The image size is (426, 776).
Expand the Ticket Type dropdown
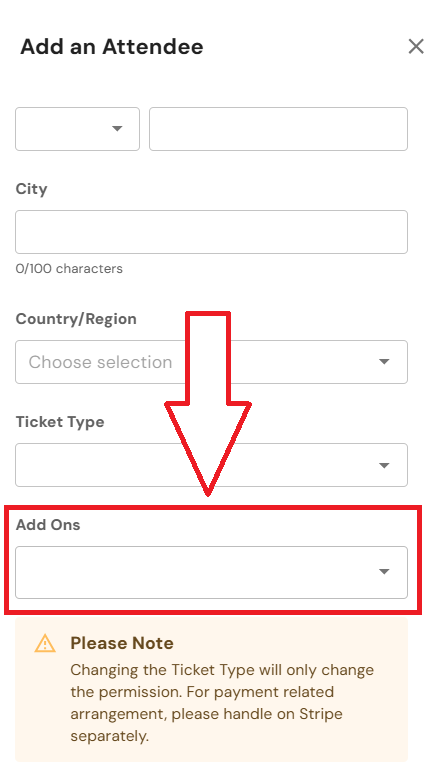tap(211, 465)
